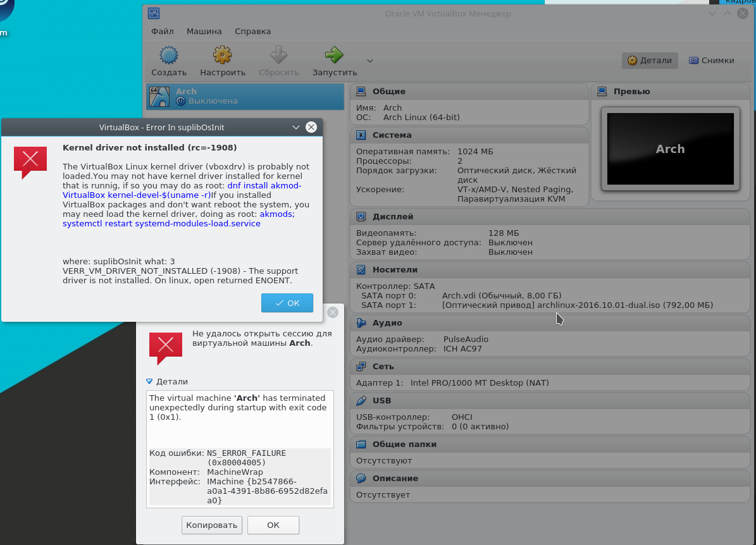Screen dimensions: 756x545
Task: Click the akmods; systemctl restart link
Action: click(x=178, y=219)
